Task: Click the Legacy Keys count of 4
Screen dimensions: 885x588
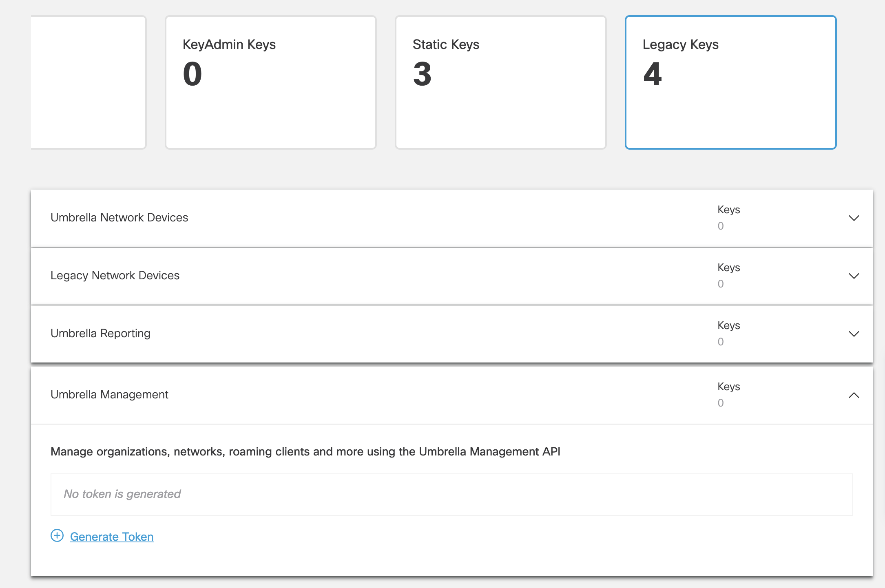Action: tap(653, 75)
